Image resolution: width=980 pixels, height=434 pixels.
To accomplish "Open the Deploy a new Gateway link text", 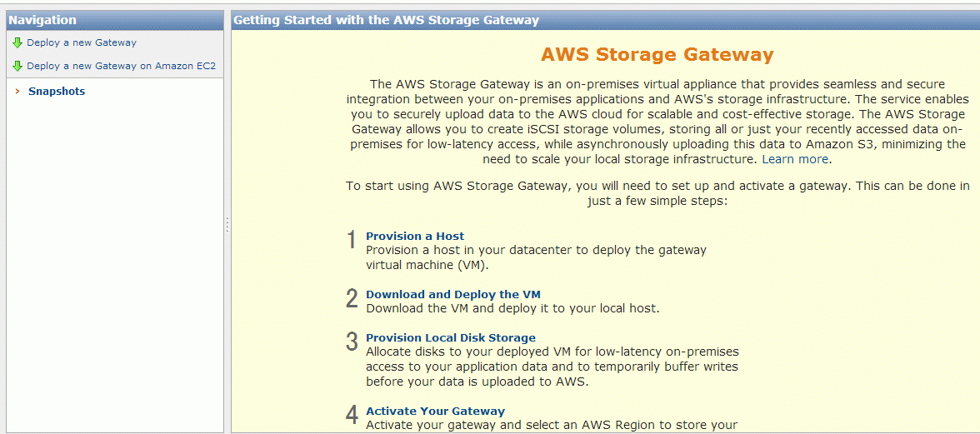I will pos(82,43).
